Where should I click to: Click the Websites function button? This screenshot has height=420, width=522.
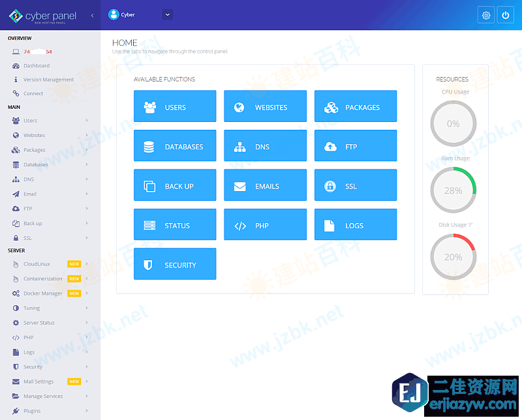(x=265, y=108)
